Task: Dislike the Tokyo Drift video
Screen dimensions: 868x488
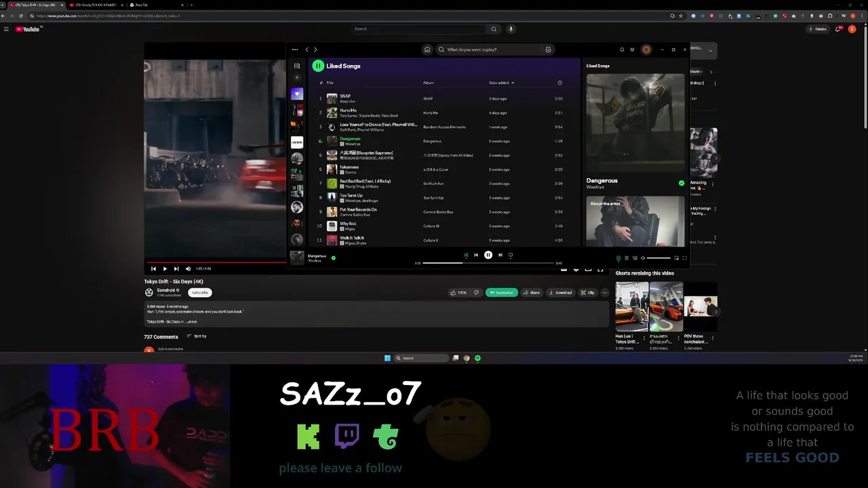Action: [x=476, y=293]
